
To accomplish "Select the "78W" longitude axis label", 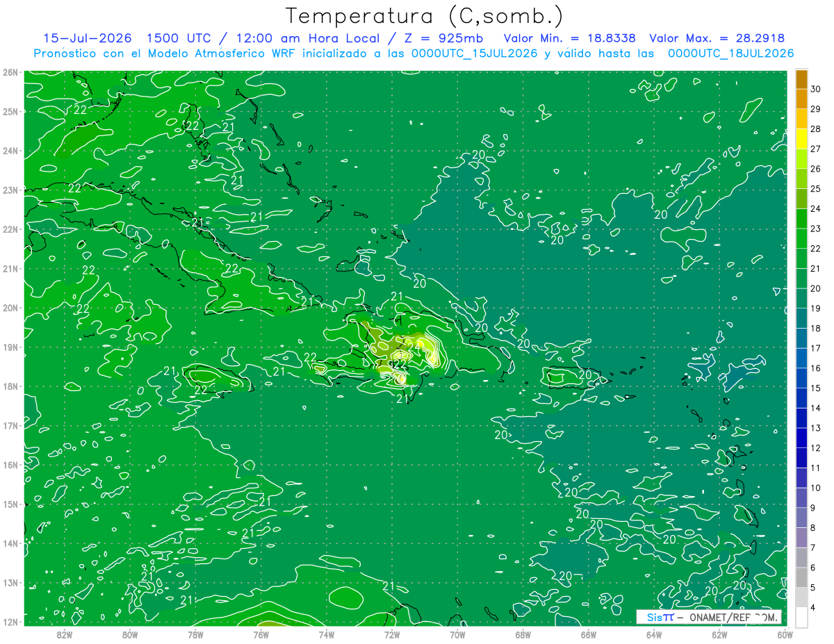I will coord(195,634).
